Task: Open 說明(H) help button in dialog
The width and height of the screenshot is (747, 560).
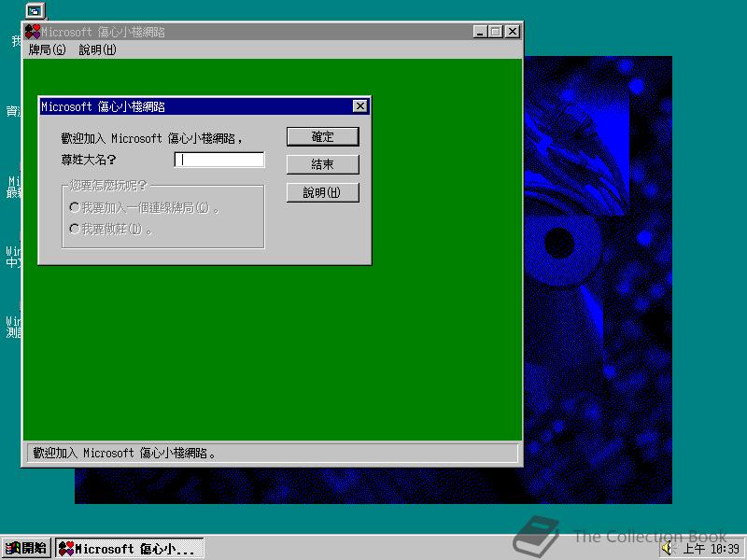Action: 322,192
